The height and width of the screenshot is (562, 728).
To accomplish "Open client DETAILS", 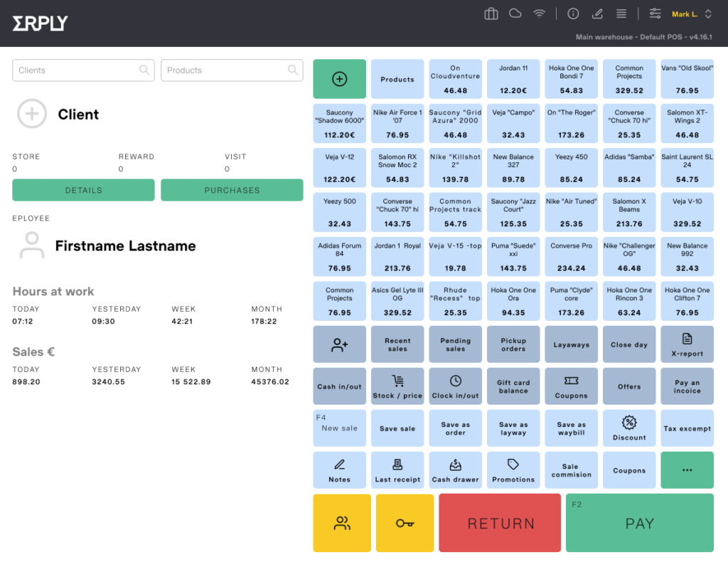I will (x=83, y=190).
